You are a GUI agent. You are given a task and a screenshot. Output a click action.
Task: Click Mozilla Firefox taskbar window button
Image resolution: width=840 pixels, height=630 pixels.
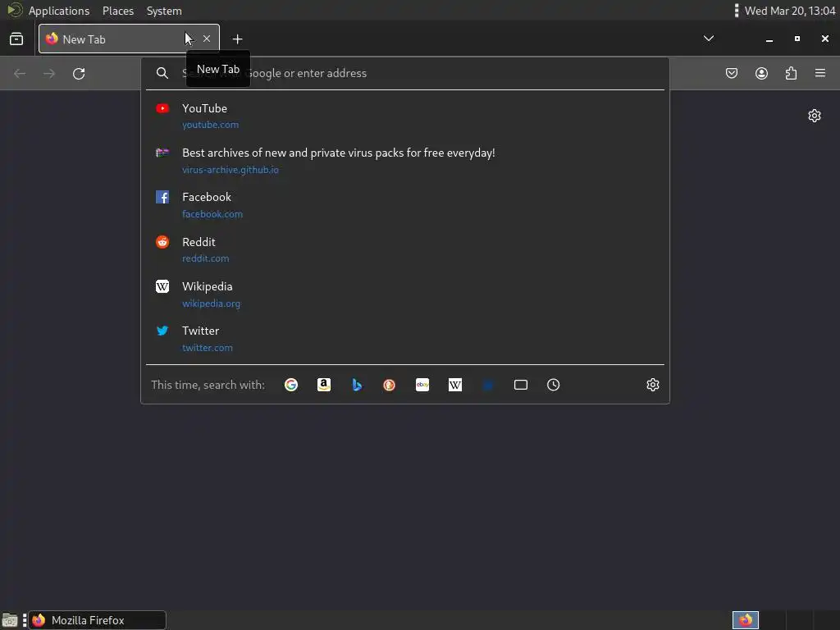point(97,620)
